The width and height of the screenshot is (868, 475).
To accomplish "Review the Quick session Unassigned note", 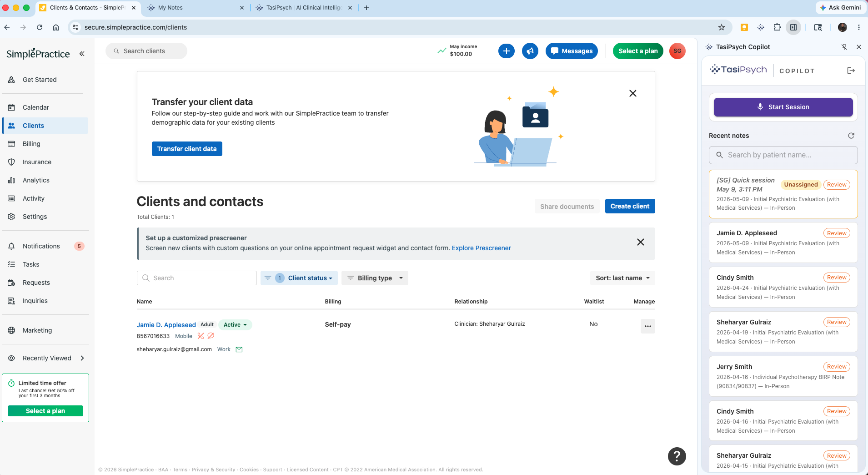I will pyautogui.click(x=837, y=185).
